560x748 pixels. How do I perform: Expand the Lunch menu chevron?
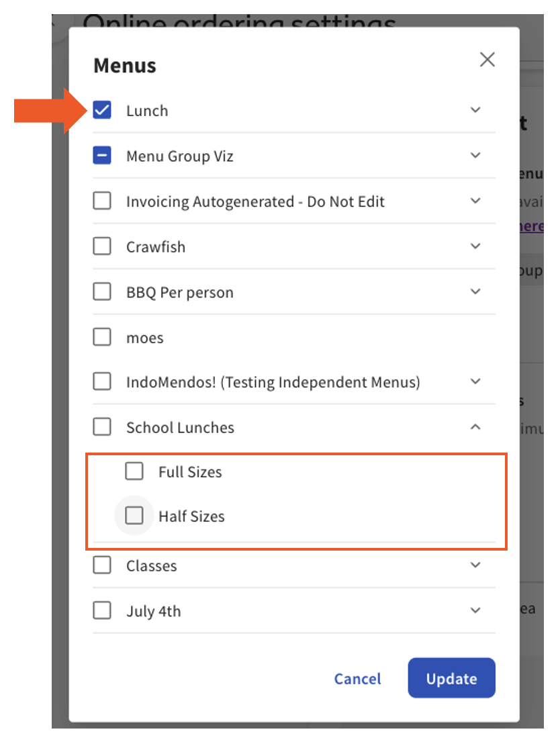click(475, 110)
